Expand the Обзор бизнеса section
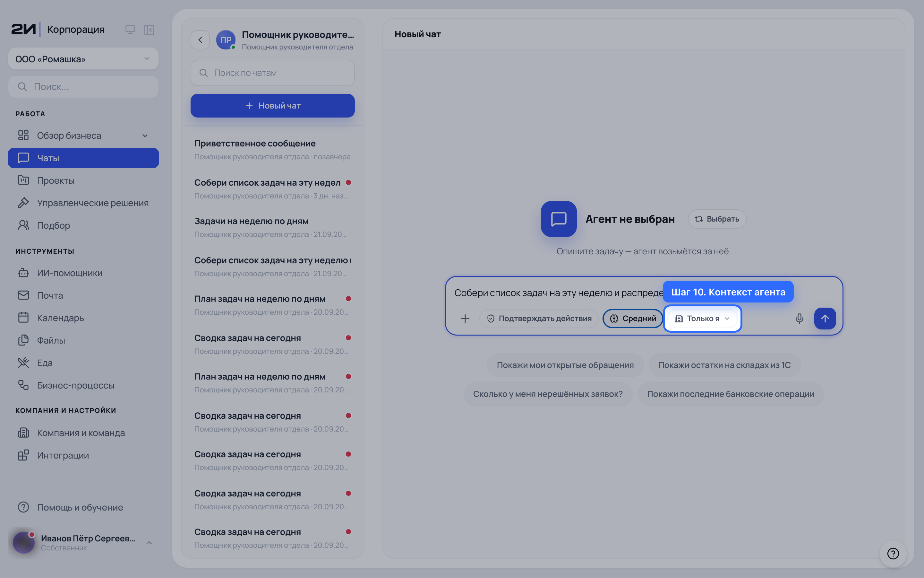 click(83, 136)
